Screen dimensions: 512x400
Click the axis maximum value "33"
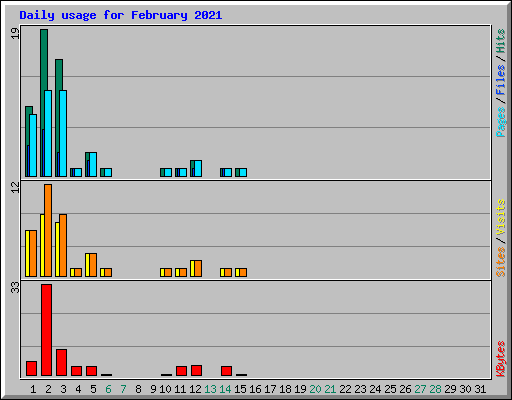coord(15,287)
